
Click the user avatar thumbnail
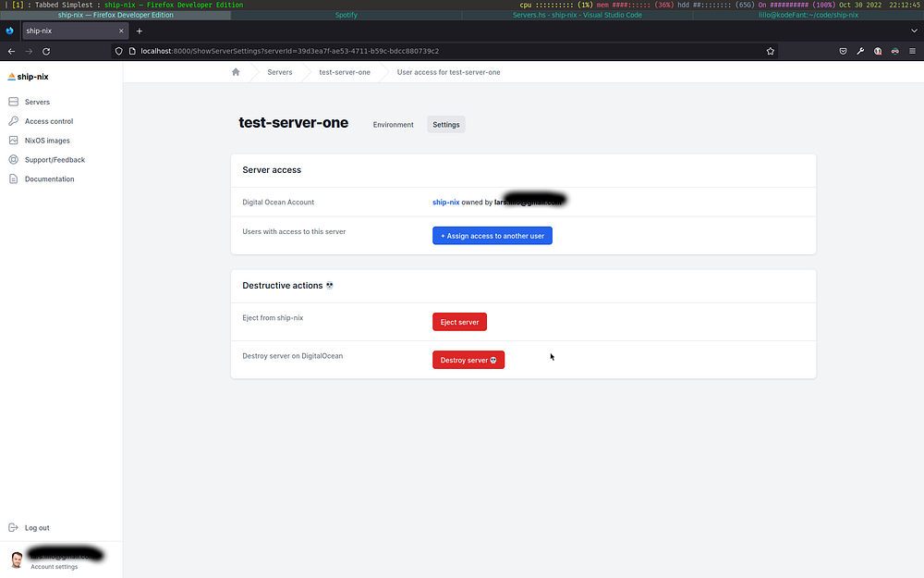(17, 560)
